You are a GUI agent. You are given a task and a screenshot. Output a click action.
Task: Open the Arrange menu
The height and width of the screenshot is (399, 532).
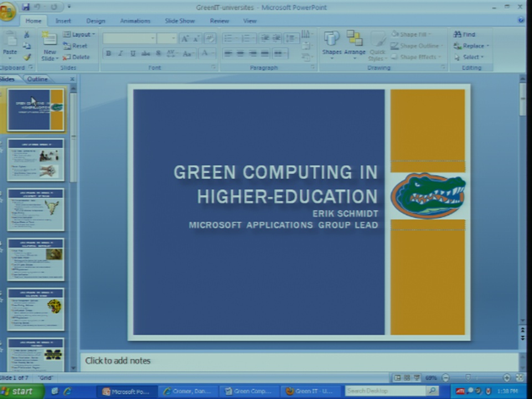(355, 46)
